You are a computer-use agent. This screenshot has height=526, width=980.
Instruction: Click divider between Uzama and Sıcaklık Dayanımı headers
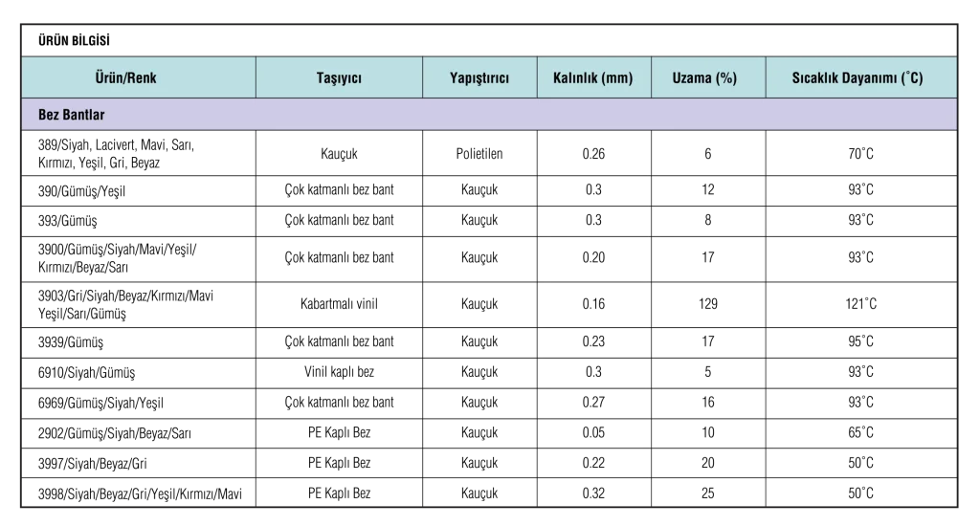(766, 78)
